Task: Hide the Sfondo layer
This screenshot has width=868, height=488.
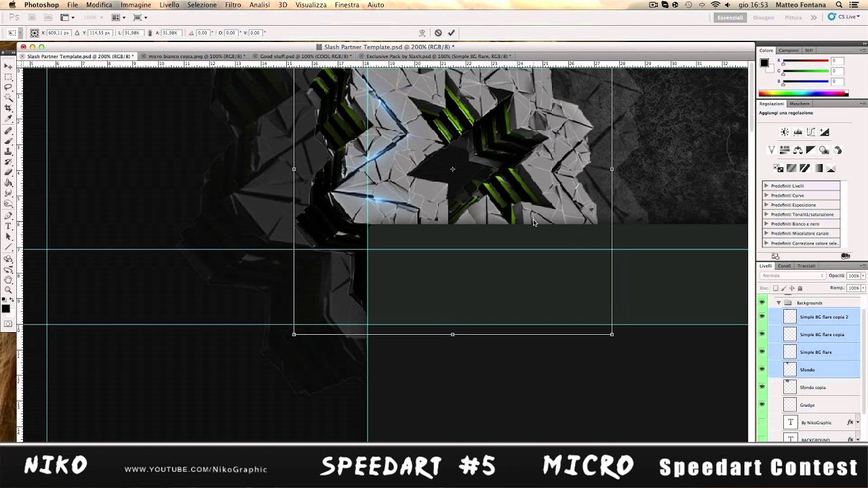Action: pyautogui.click(x=762, y=369)
